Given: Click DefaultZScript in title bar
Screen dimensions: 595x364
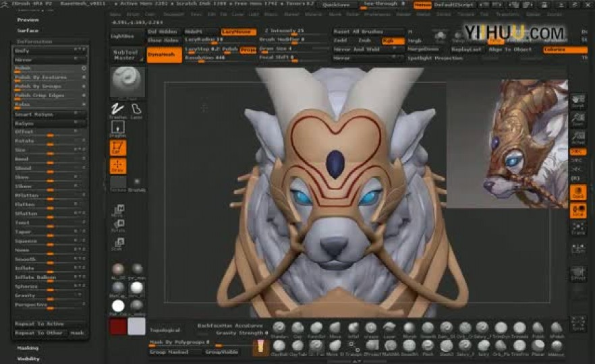Looking at the screenshot, I should click(x=453, y=5).
